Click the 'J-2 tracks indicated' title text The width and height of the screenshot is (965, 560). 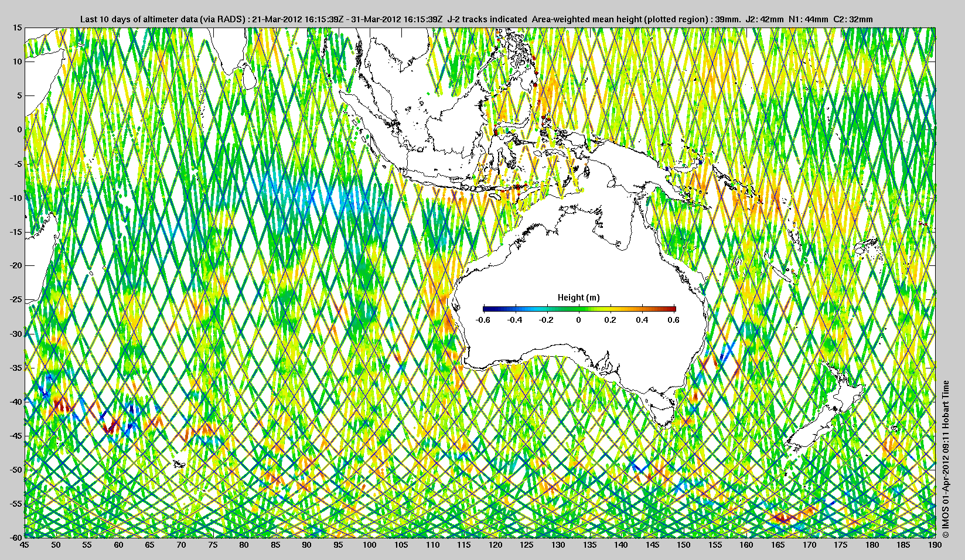(487, 19)
